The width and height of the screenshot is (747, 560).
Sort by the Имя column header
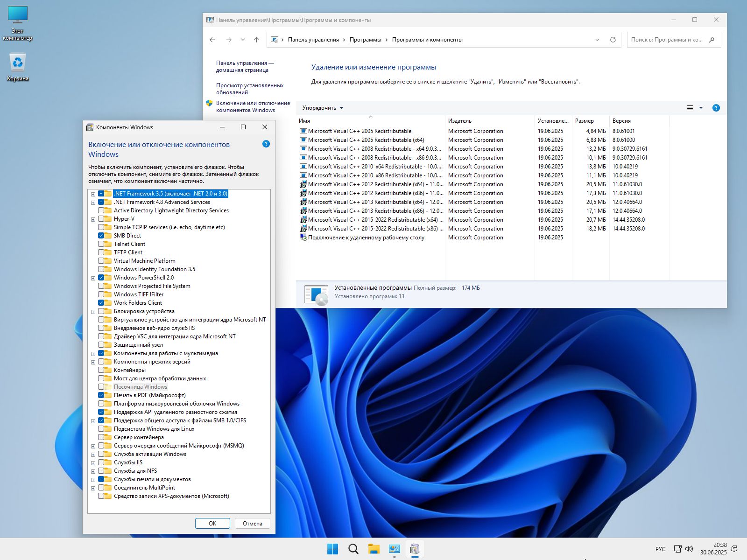coord(370,121)
